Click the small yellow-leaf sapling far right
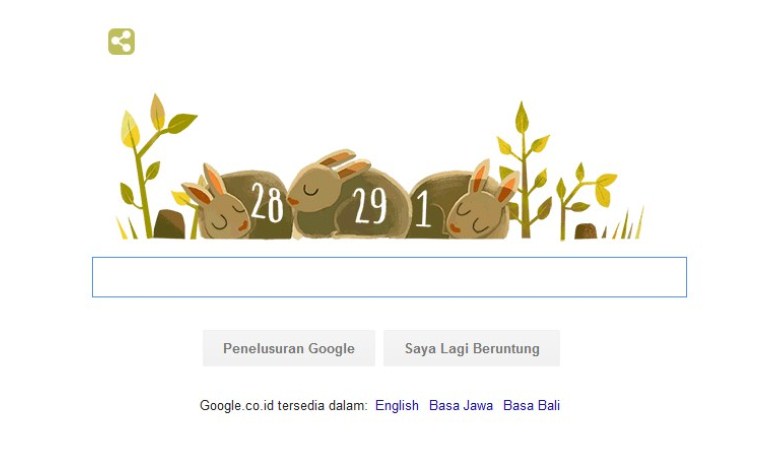Image resolution: width=770 pixels, height=470 pixels. 584,199
